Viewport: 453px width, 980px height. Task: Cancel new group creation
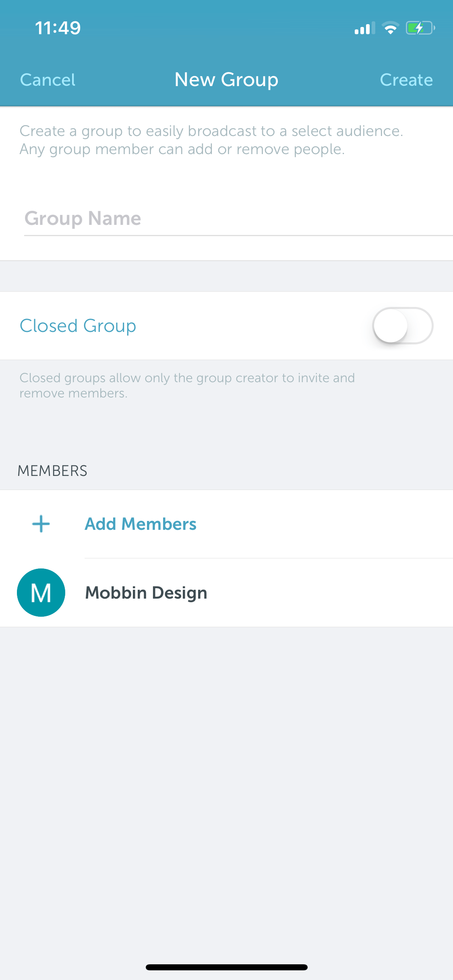(x=48, y=80)
